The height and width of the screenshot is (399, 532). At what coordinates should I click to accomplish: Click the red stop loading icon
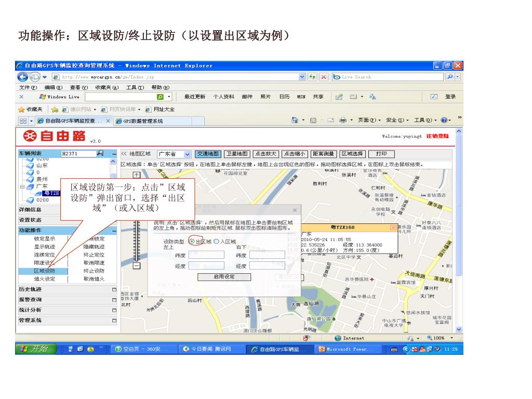click(x=324, y=77)
